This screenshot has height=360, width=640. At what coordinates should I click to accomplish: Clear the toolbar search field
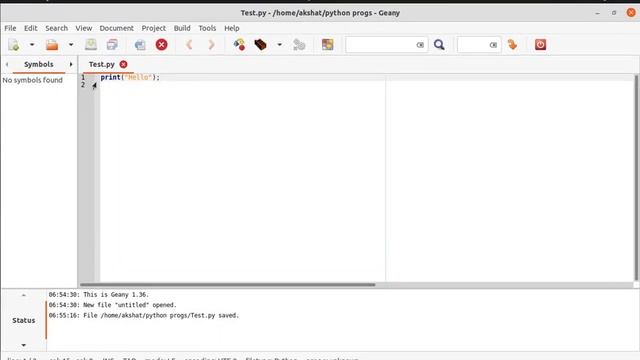tap(420, 45)
